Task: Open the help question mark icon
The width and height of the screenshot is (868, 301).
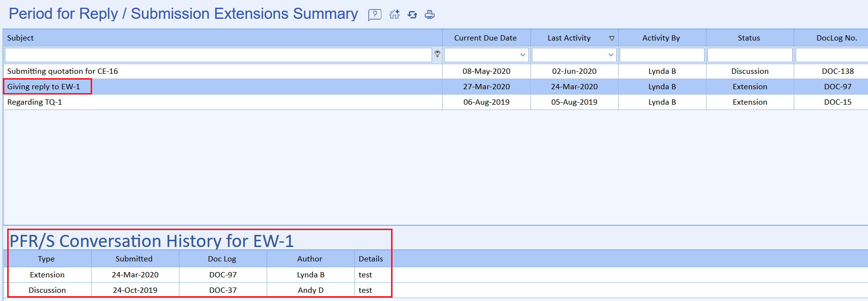Action: tap(375, 15)
